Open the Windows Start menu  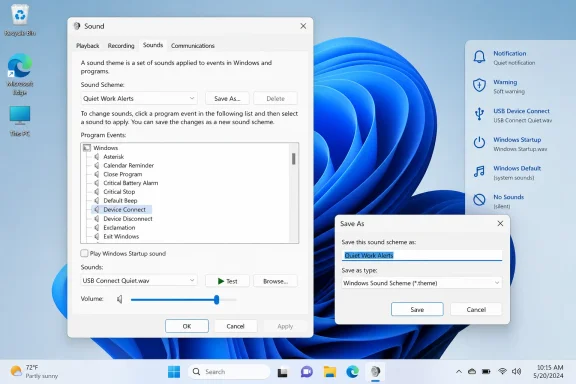(174, 372)
